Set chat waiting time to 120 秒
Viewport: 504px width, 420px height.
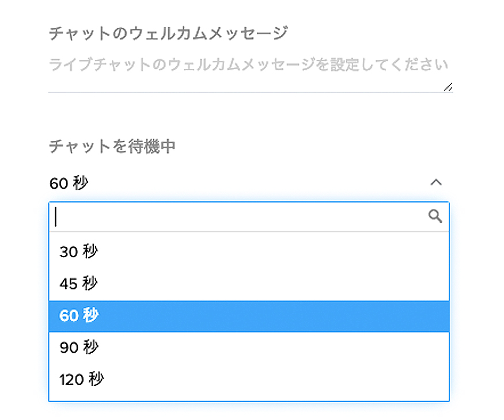249,380
